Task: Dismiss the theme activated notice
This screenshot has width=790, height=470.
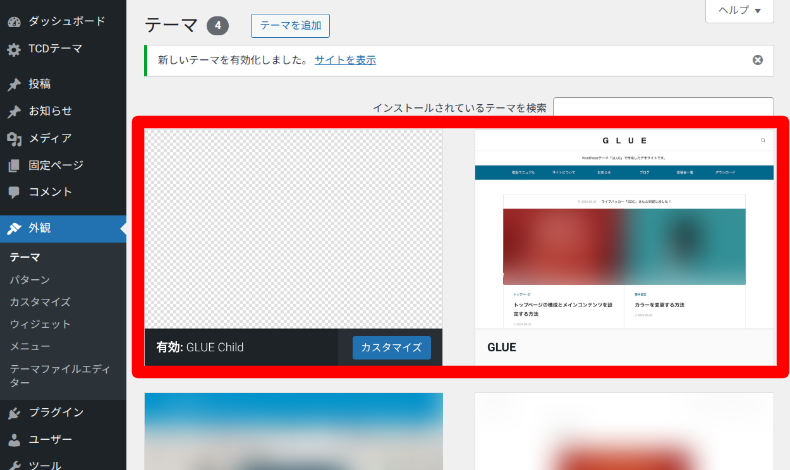Action: (x=757, y=60)
